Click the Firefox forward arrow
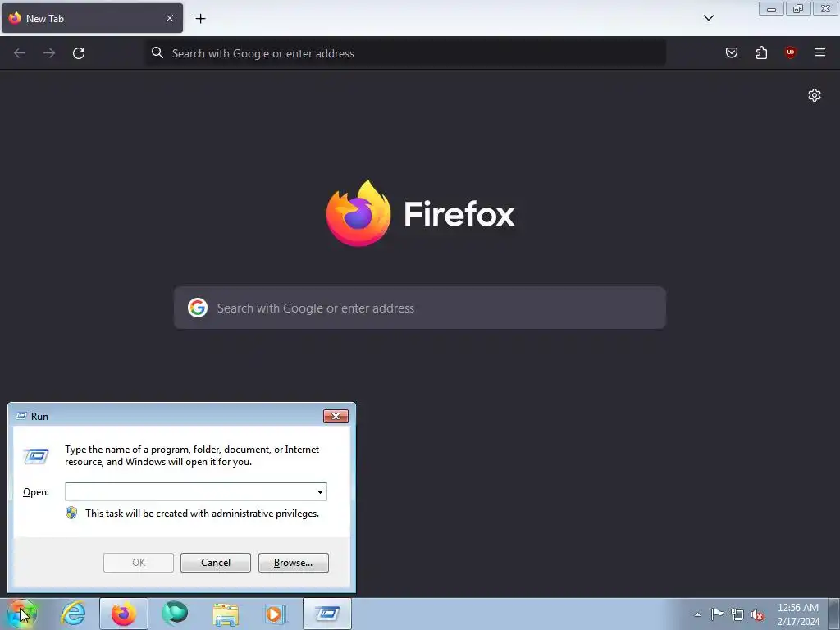The image size is (840, 630). [x=49, y=53]
